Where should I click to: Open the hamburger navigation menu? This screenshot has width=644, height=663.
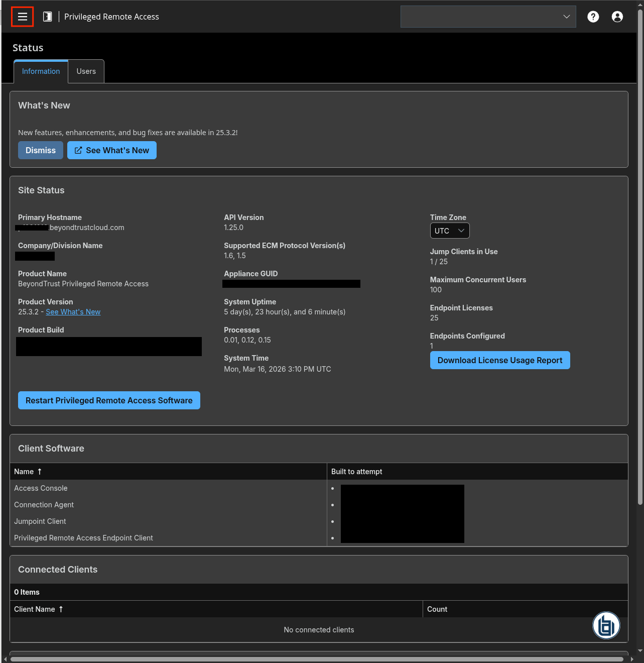click(x=22, y=17)
